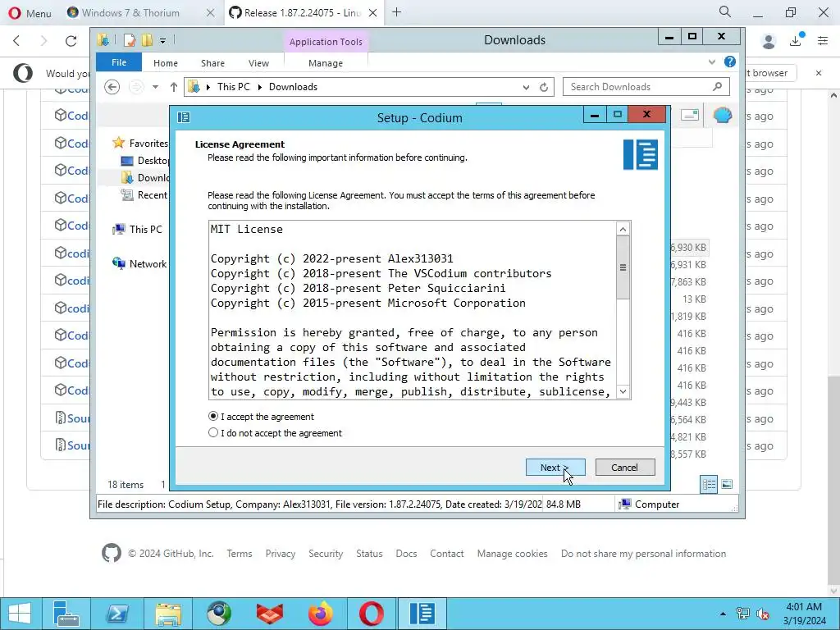Open a new browser tab
The height and width of the screenshot is (630, 840).
tap(396, 12)
